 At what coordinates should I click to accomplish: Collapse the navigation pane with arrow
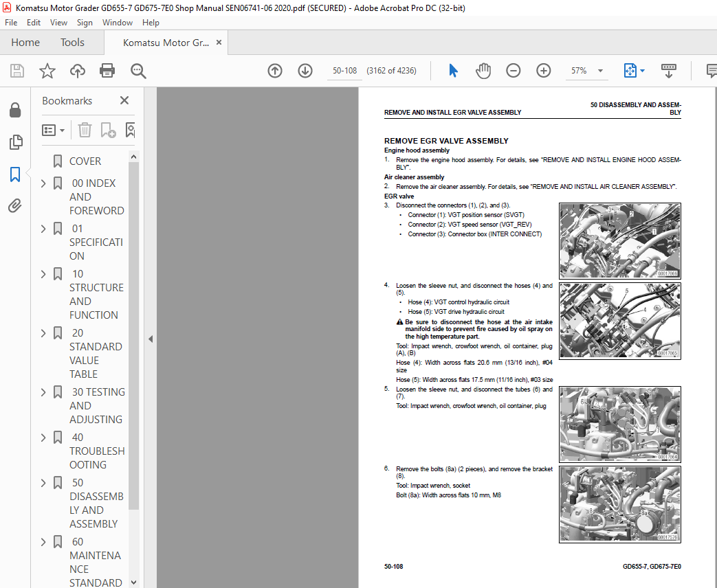pyautogui.click(x=151, y=339)
